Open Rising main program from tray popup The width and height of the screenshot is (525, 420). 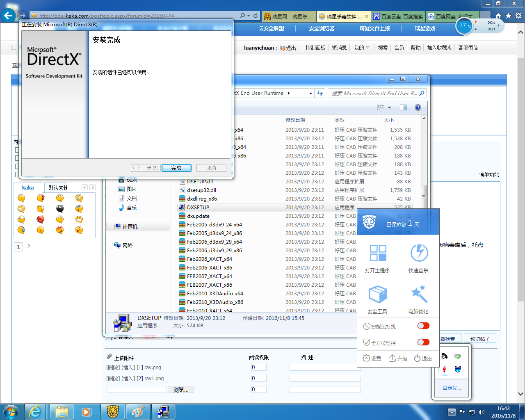pos(377,258)
